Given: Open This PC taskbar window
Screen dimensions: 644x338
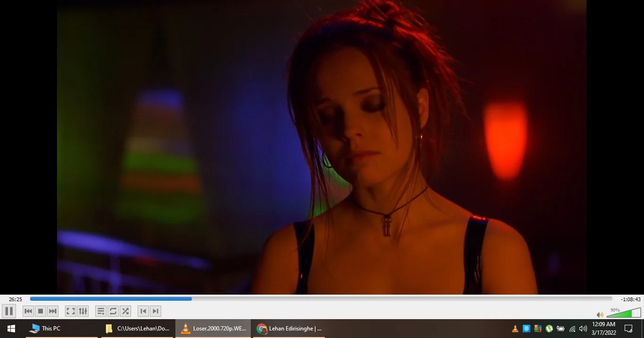Looking at the screenshot, I should pyautogui.click(x=61, y=329).
